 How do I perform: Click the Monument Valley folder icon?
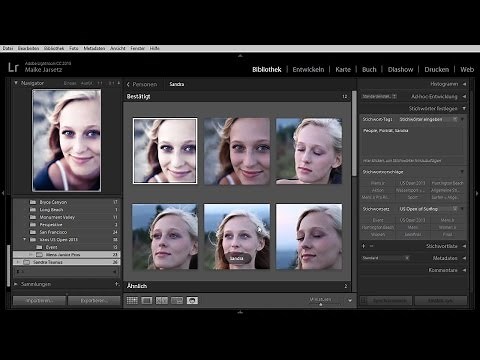pyautogui.click(x=33, y=217)
